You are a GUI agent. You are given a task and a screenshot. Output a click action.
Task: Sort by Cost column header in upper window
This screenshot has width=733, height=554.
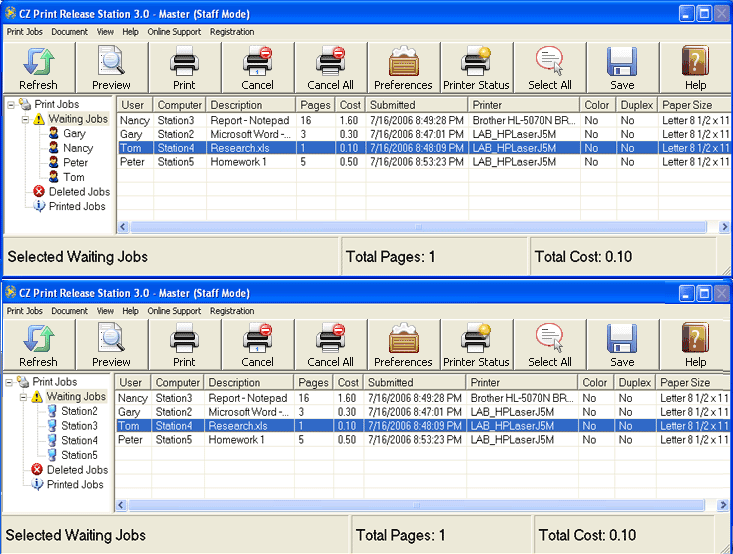pos(348,105)
